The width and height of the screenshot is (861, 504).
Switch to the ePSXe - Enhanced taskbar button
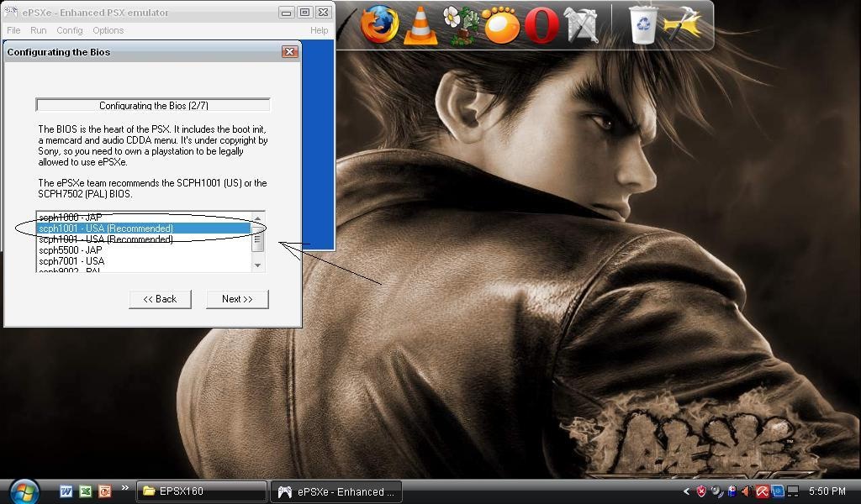point(336,491)
